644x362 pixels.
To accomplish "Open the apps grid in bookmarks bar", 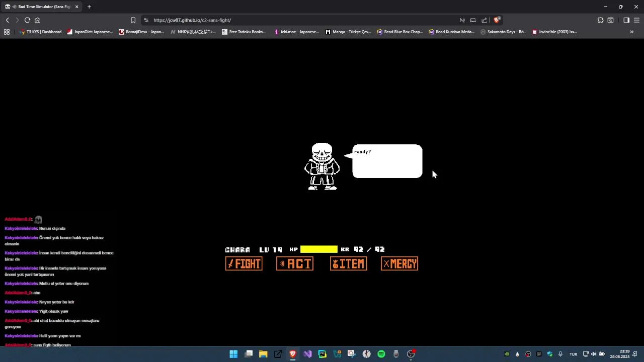I will [x=7, y=32].
